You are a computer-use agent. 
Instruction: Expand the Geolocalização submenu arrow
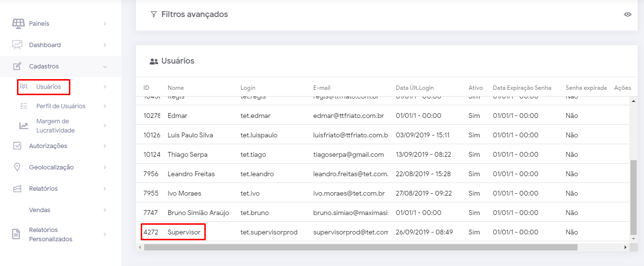[105, 167]
